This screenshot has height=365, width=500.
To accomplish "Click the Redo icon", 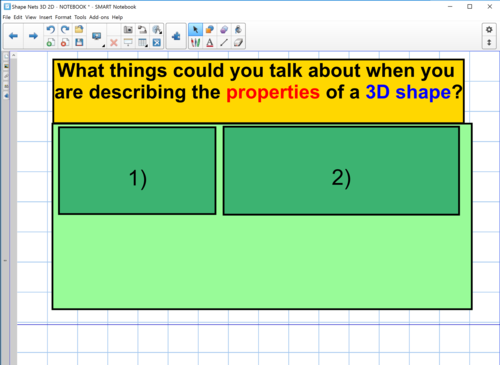I will pos(65,30).
